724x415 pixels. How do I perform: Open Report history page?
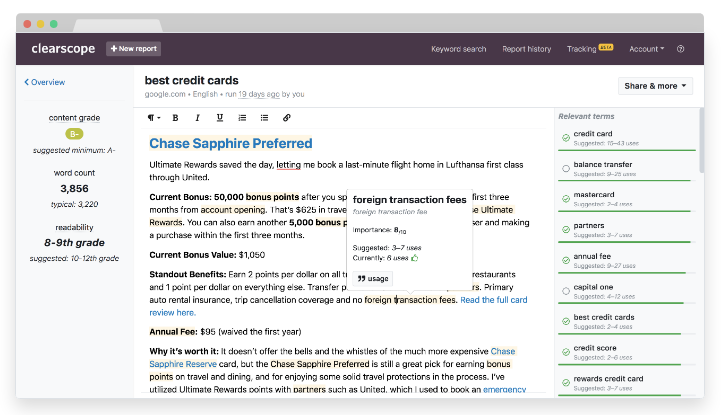click(x=527, y=49)
